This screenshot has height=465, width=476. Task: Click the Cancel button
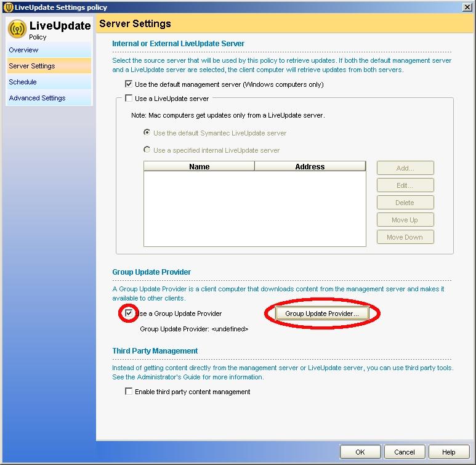pos(405,452)
